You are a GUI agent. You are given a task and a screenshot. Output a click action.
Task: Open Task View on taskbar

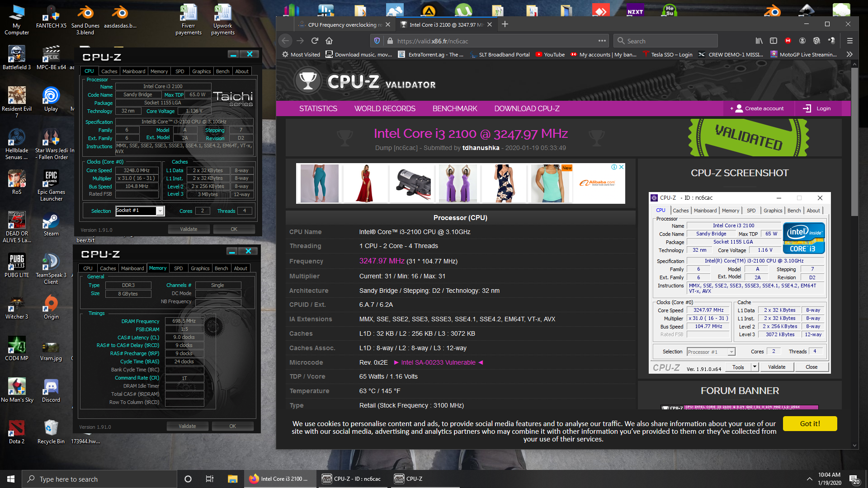coord(209,479)
